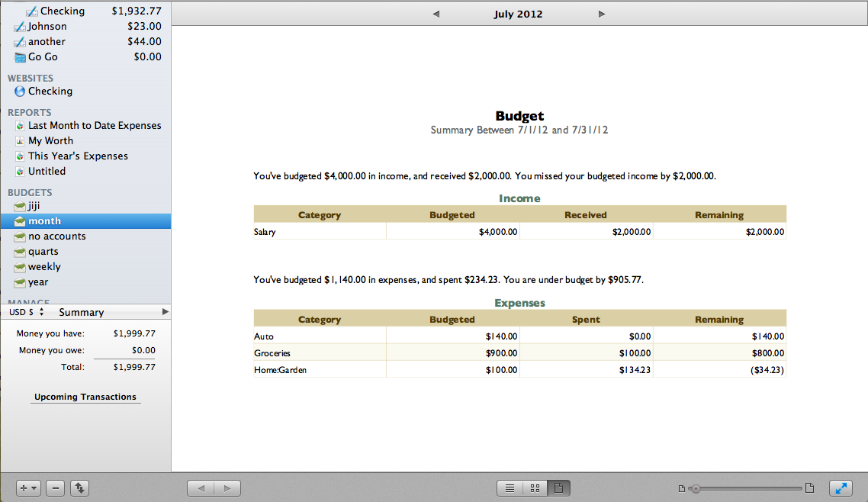Go to next month after July 2012
This screenshot has width=868, height=502.
pyautogui.click(x=602, y=14)
